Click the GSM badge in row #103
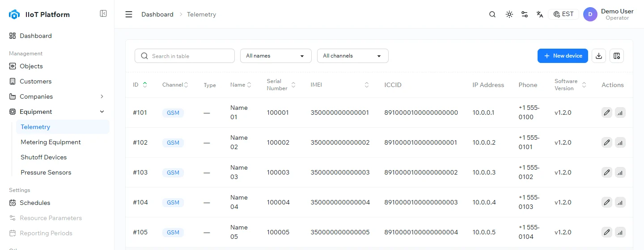 point(173,172)
